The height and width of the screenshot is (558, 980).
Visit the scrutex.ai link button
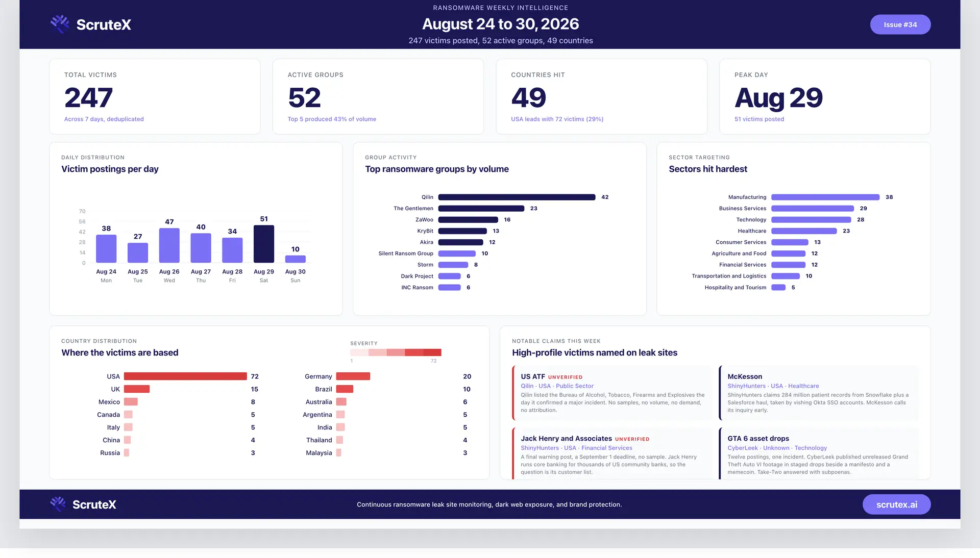pyautogui.click(x=896, y=504)
